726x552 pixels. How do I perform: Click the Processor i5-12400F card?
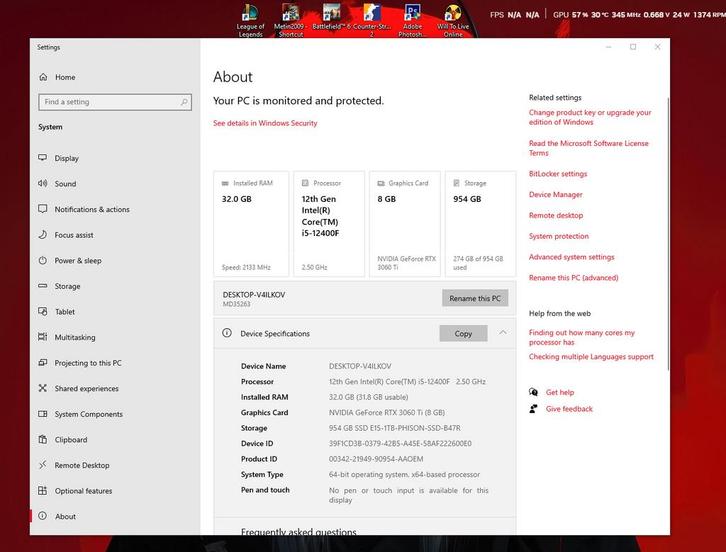coord(329,224)
